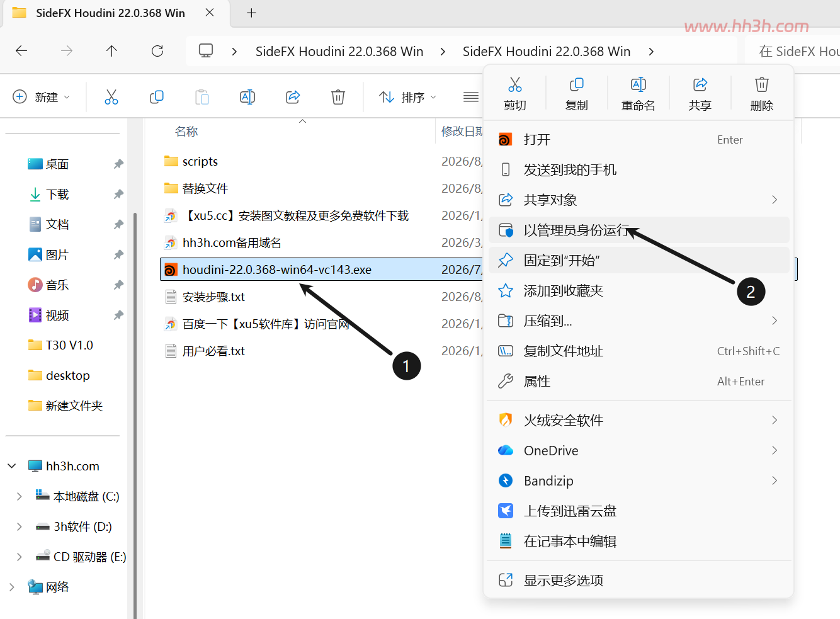Expand the 3h软件 (D:) drive node
Screen dimensions: 840x619
click(20, 526)
